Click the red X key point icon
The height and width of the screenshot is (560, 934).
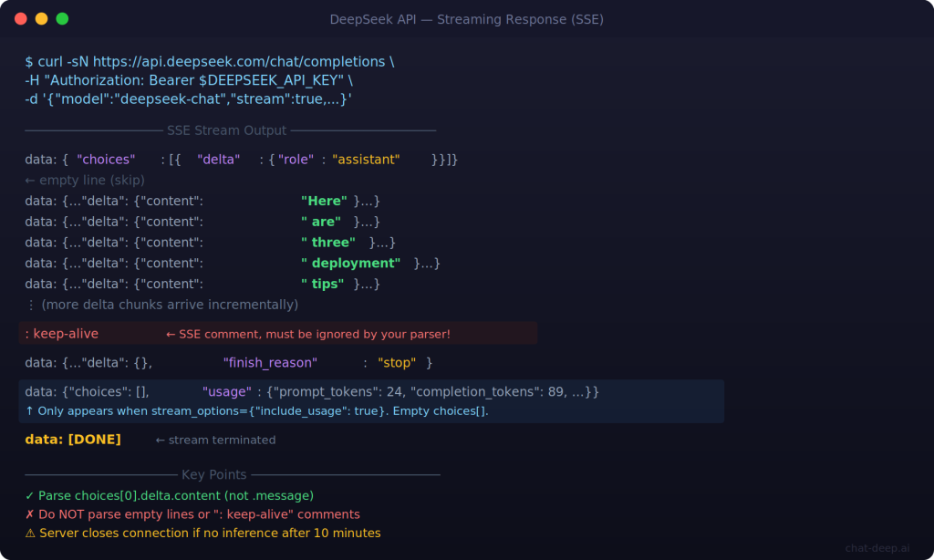29,514
